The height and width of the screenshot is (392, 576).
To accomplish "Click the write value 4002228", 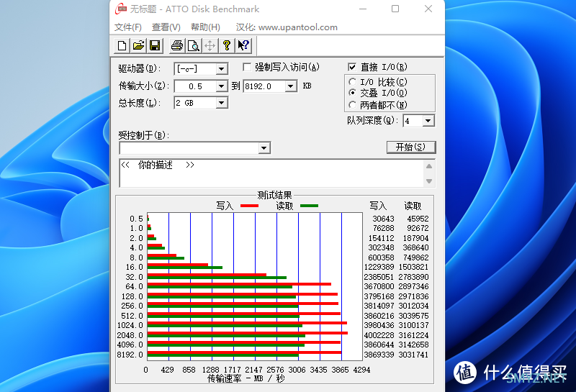I will (379, 335).
